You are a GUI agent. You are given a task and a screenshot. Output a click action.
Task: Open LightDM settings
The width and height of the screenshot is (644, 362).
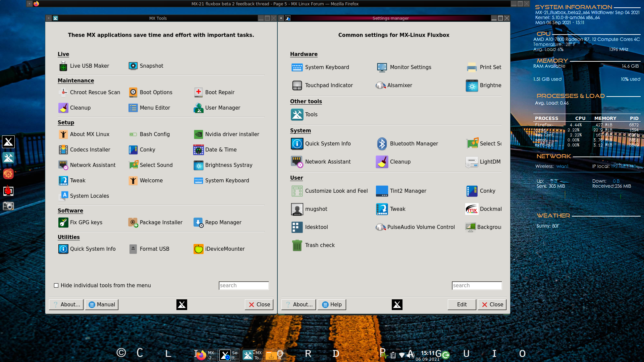point(483,162)
